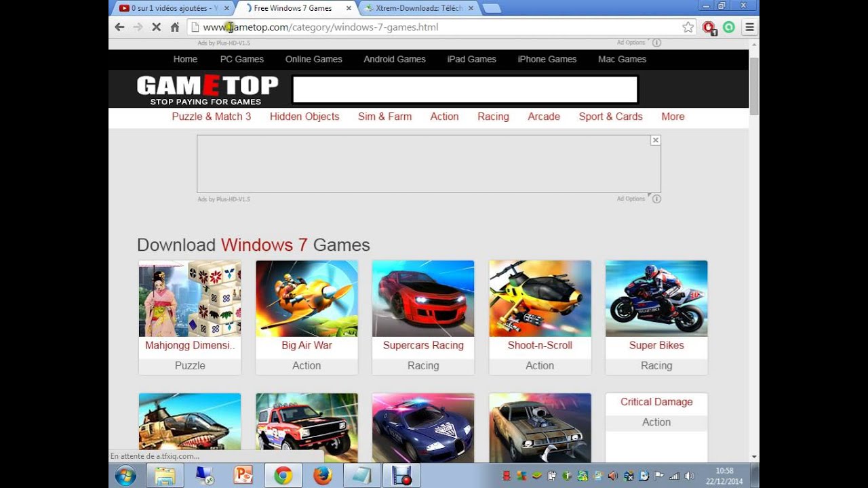Image resolution: width=868 pixels, height=488 pixels.
Task: Open the Big Air War game thumbnail
Action: click(x=307, y=299)
